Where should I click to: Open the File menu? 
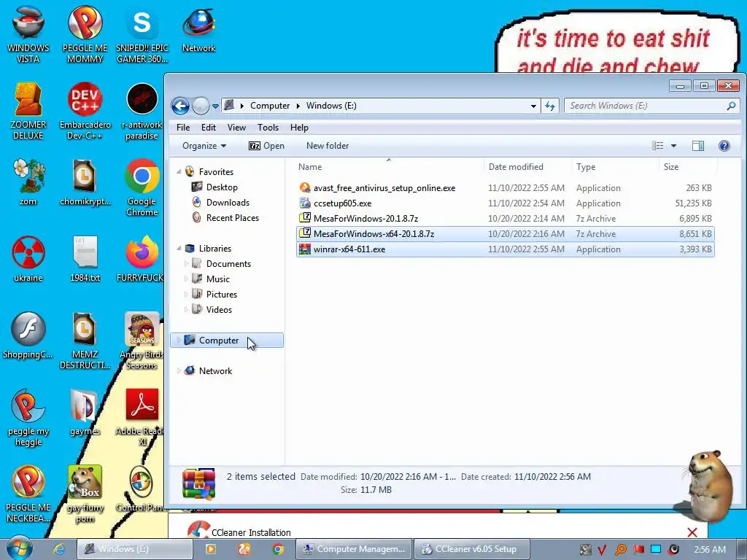tap(183, 128)
